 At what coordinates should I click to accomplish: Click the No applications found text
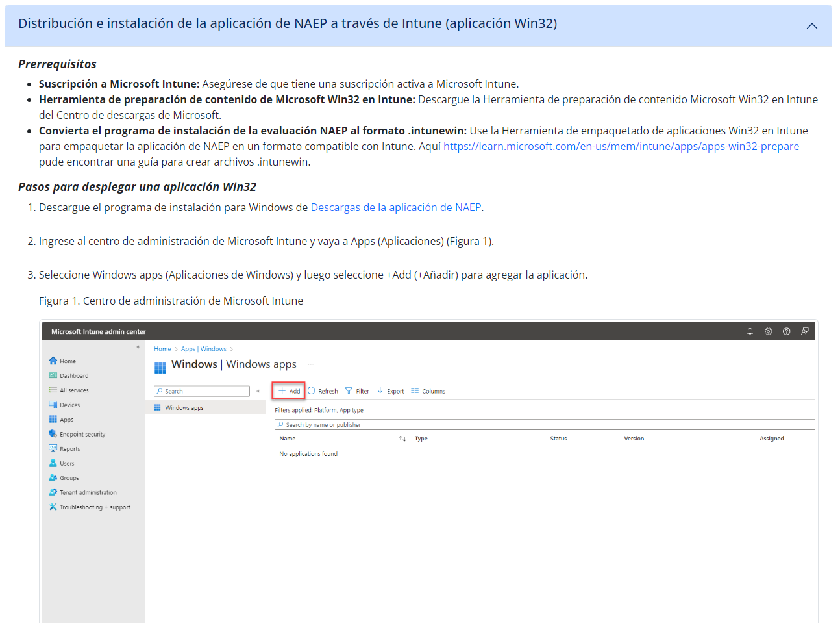click(x=308, y=454)
